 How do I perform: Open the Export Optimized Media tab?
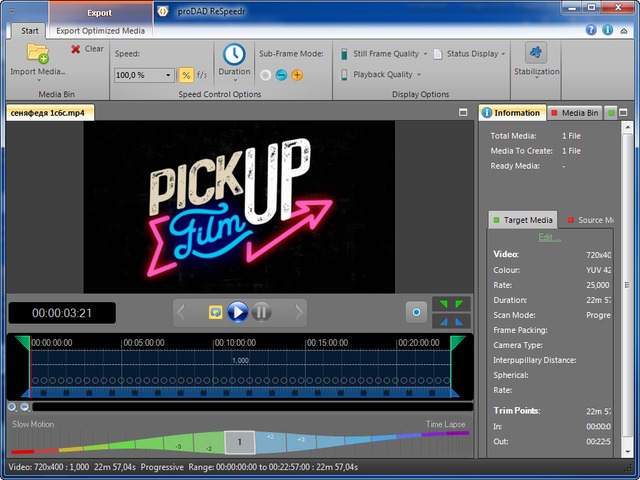tap(100, 31)
